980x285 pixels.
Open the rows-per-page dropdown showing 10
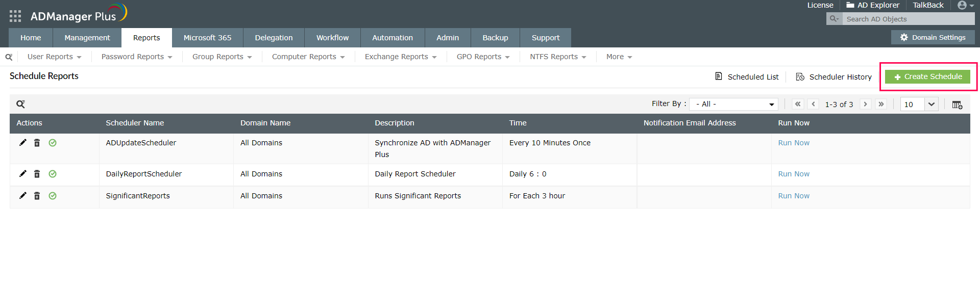click(x=919, y=104)
